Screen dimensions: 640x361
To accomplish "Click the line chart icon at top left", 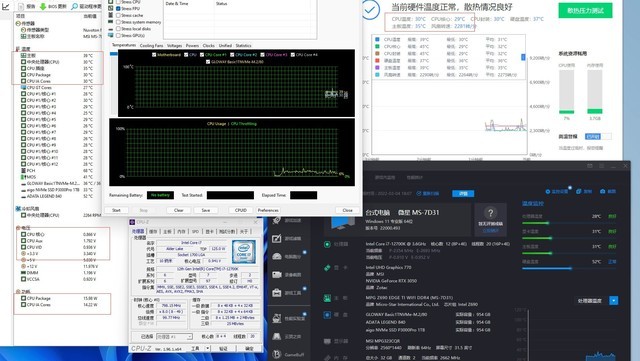I will [5, 6].
